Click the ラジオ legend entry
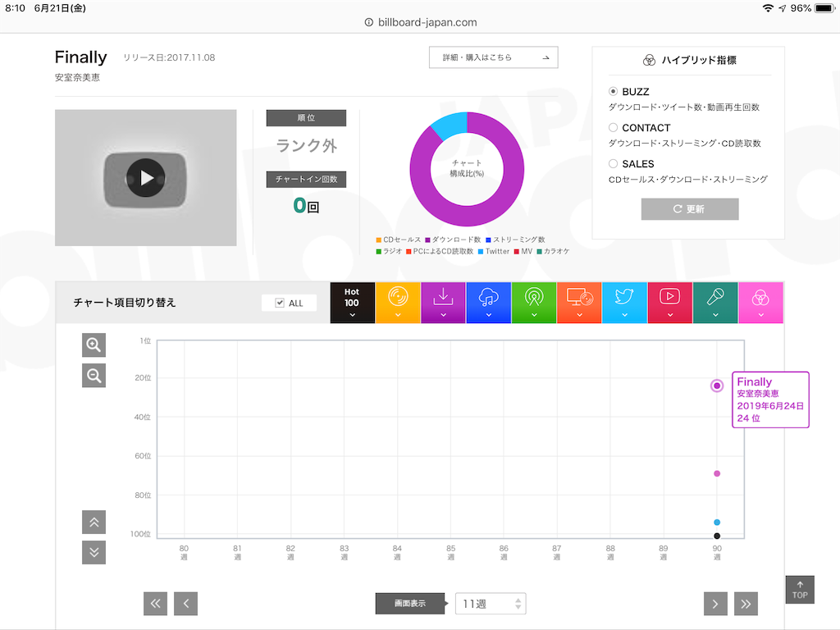 (x=389, y=251)
